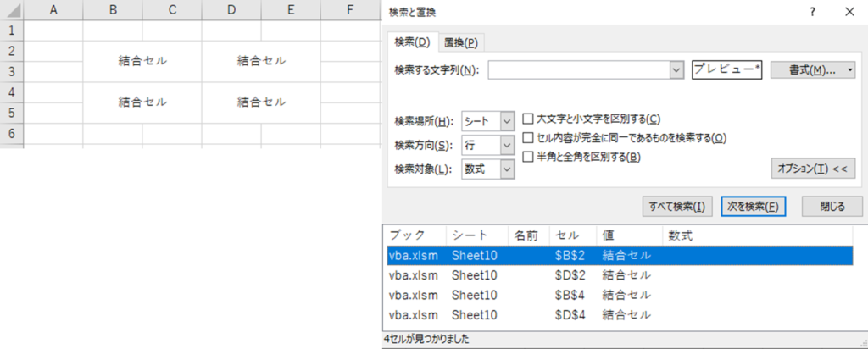Click the 検索する文字列 input field

579,70
